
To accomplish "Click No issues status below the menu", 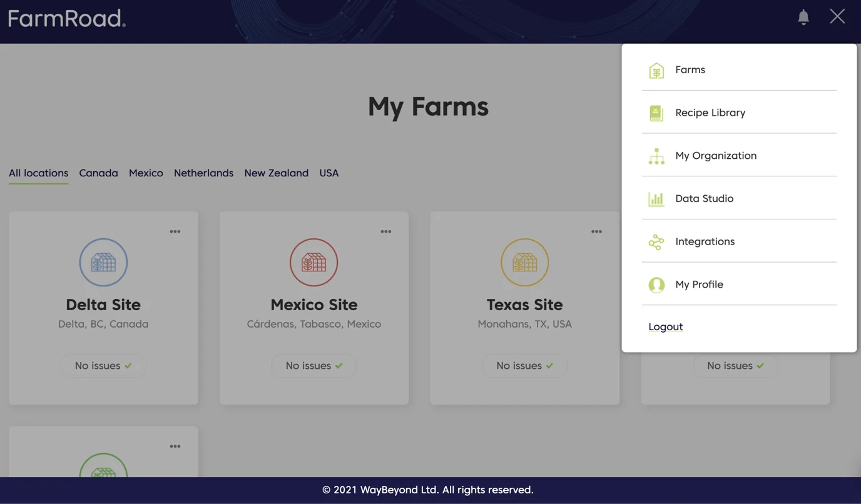I will [736, 366].
